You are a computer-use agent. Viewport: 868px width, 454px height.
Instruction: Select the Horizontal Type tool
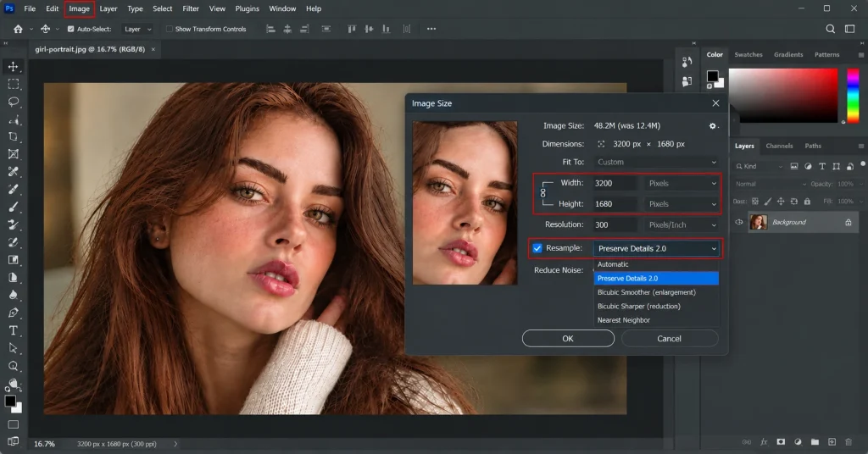[13, 330]
